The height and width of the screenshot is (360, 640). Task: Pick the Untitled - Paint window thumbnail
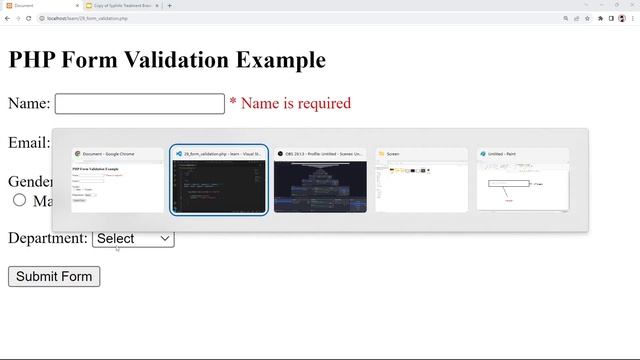523,180
